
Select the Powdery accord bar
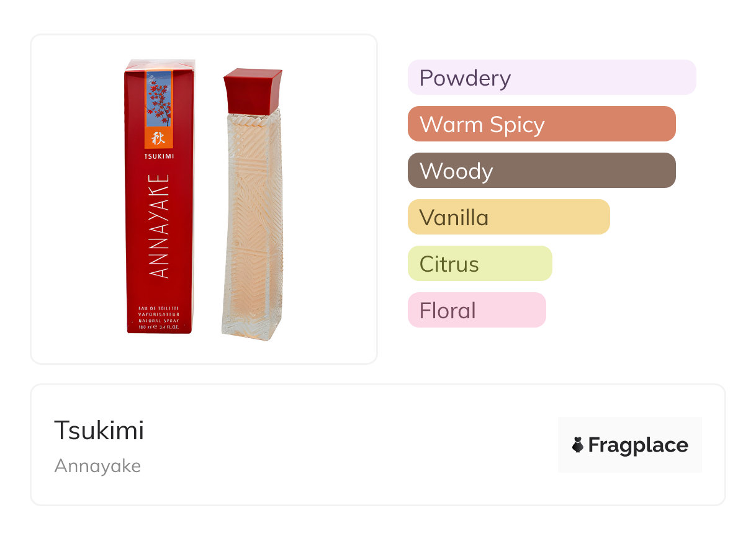click(x=551, y=78)
